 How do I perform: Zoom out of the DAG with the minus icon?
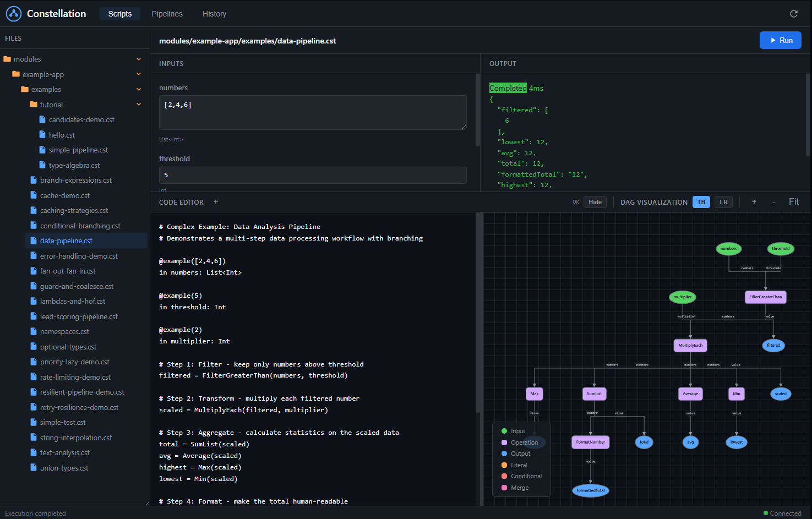[x=773, y=202]
